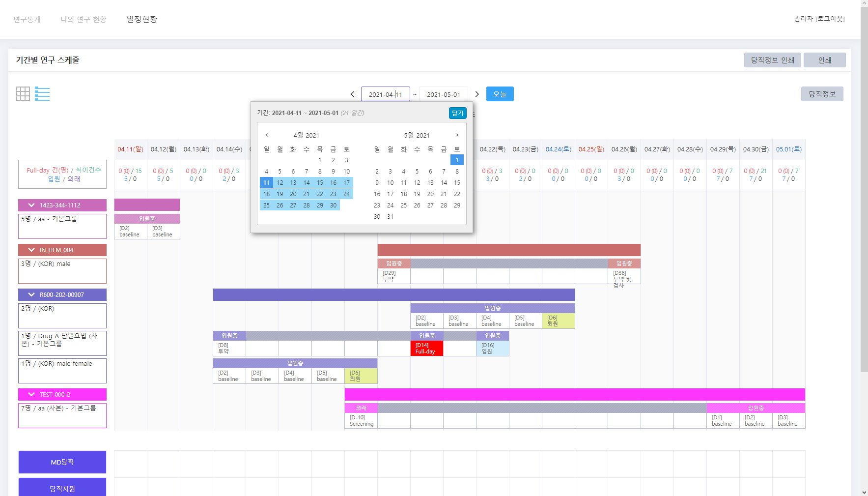Click the start date input field
The image size is (868, 496).
385,94
